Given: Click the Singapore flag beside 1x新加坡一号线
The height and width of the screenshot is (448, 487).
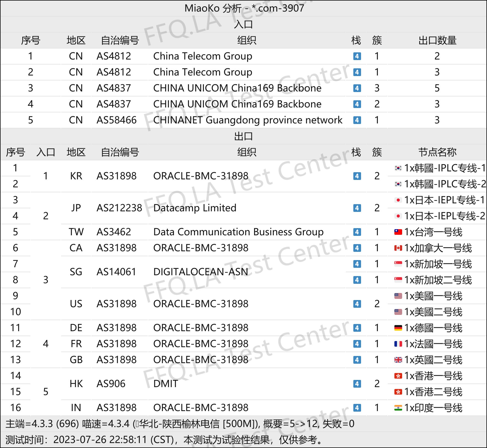Looking at the screenshot, I should (x=398, y=264).
